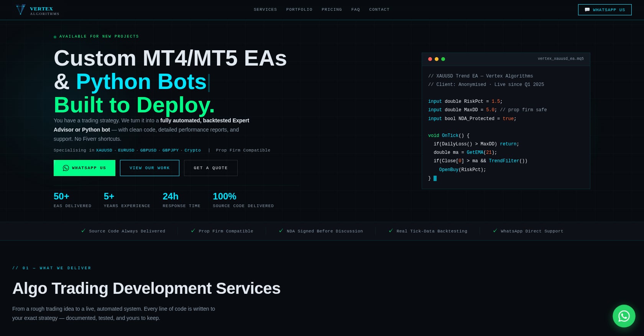
Task: Click the WhatsApp Direct Support text
Action: (532, 231)
